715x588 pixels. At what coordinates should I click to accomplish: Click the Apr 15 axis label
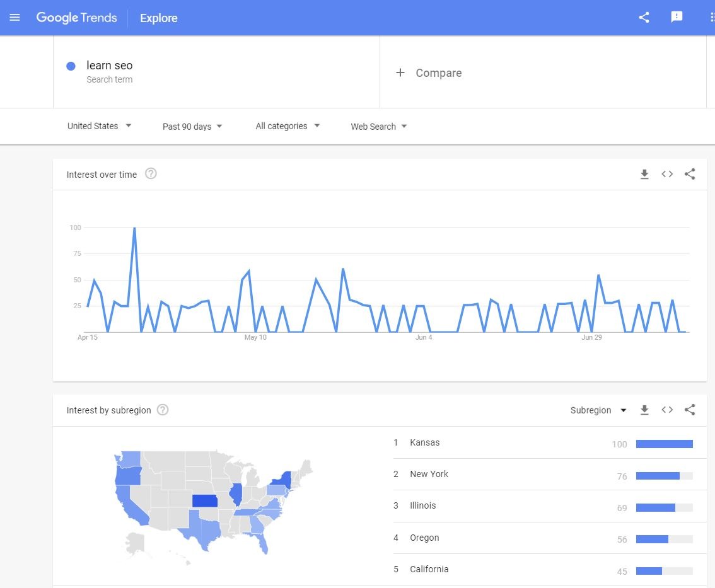pyautogui.click(x=88, y=337)
